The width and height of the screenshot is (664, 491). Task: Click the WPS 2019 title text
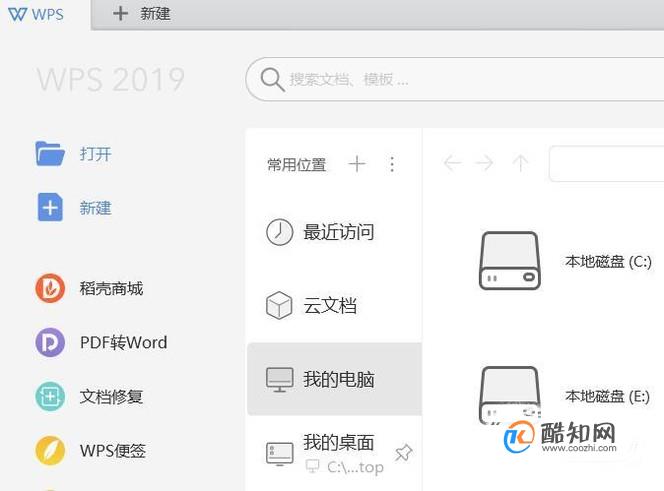(111, 79)
